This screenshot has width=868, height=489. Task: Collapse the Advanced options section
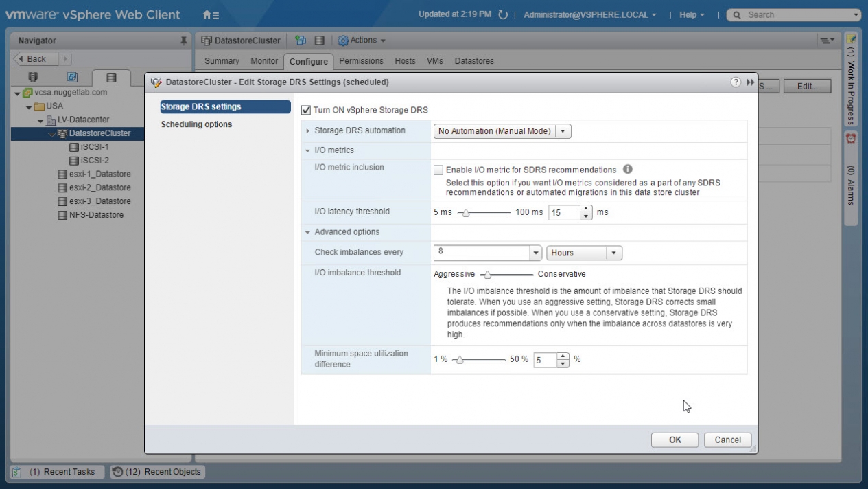point(307,232)
